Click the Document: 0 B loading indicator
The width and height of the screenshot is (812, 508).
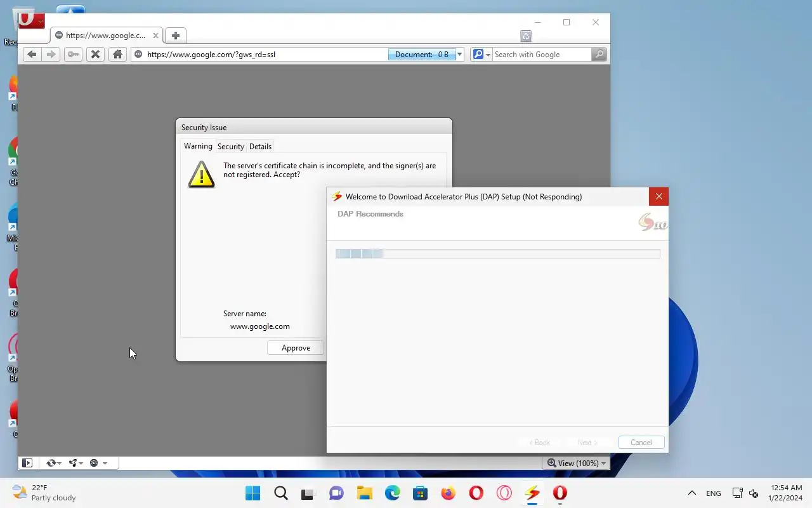[x=422, y=55]
